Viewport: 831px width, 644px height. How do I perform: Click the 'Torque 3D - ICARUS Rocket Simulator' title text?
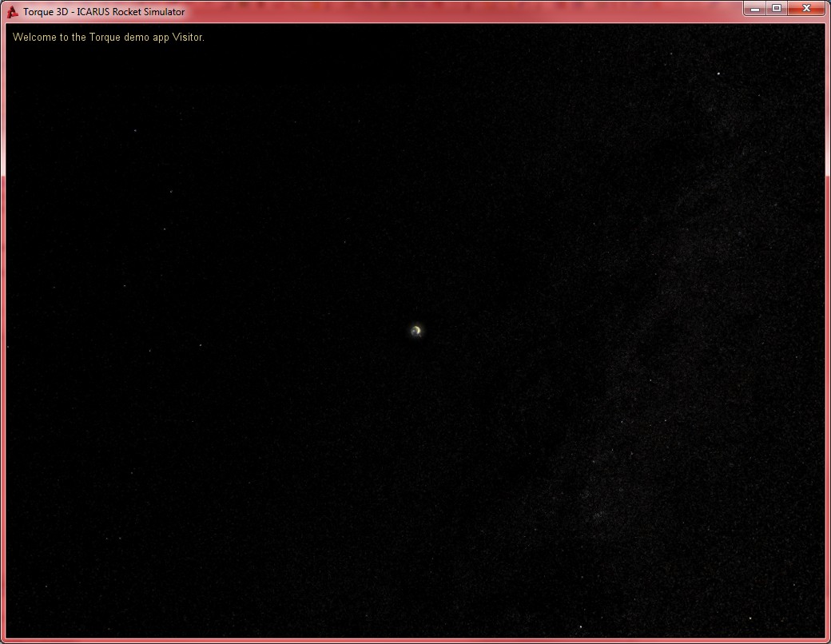(x=104, y=12)
